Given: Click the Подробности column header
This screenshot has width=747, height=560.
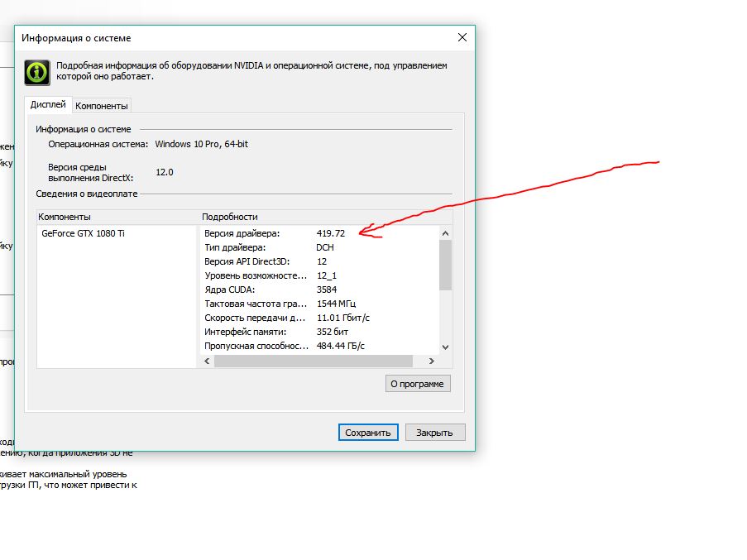Looking at the screenshot, I should (325, 217).
